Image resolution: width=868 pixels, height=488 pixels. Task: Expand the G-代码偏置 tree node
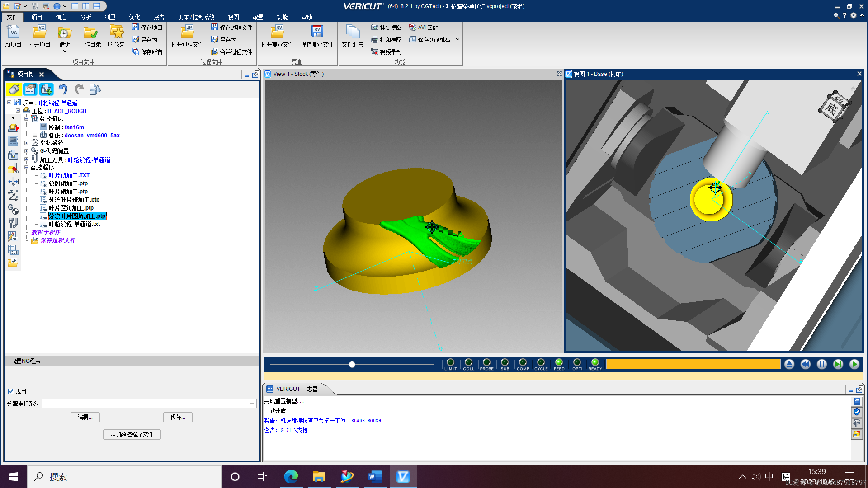click(27, 151)
